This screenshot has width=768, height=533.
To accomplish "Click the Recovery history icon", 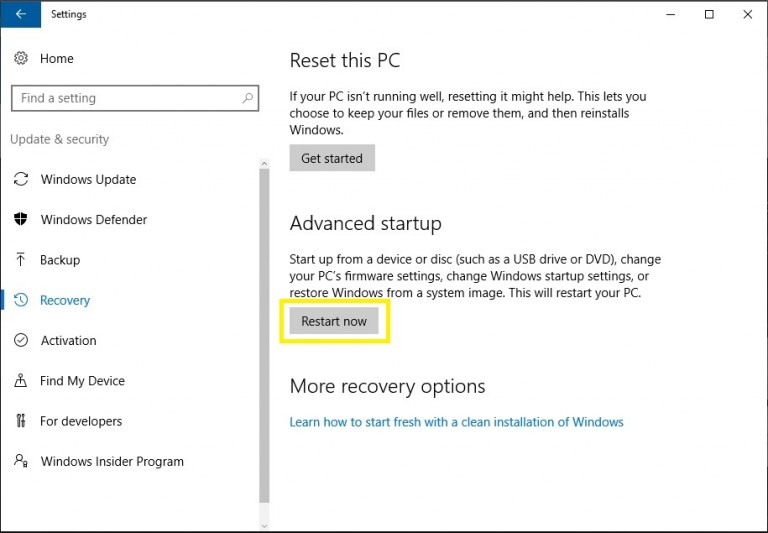I will [21, 300].
